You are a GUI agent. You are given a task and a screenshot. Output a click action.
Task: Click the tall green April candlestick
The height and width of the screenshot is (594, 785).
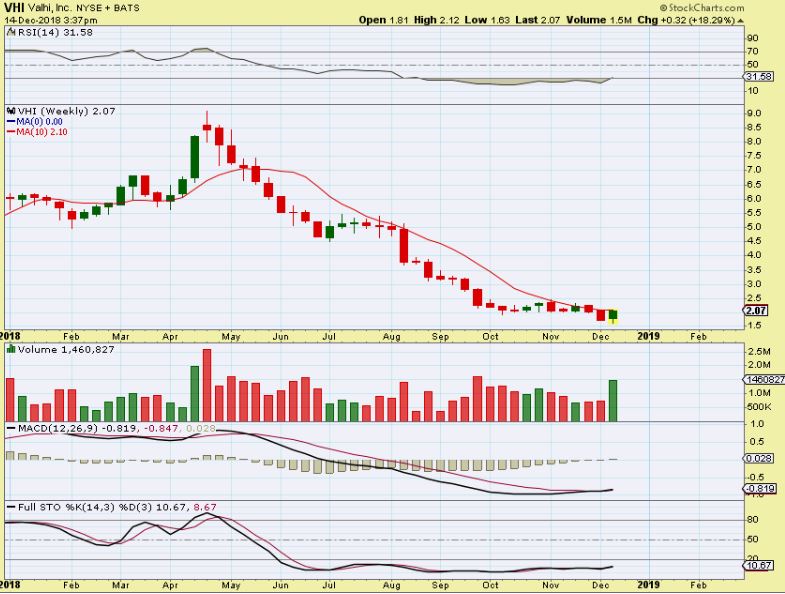tap(195, 157)
